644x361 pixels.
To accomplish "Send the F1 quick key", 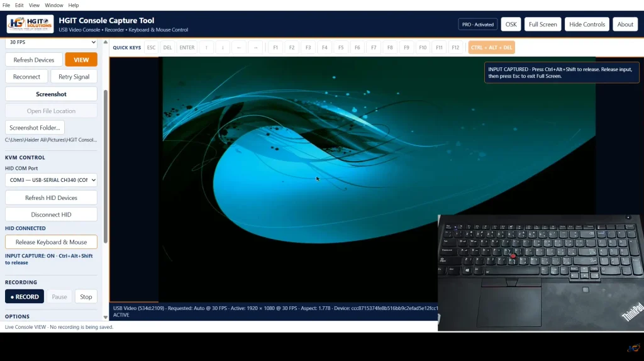I will click(275, 48).
